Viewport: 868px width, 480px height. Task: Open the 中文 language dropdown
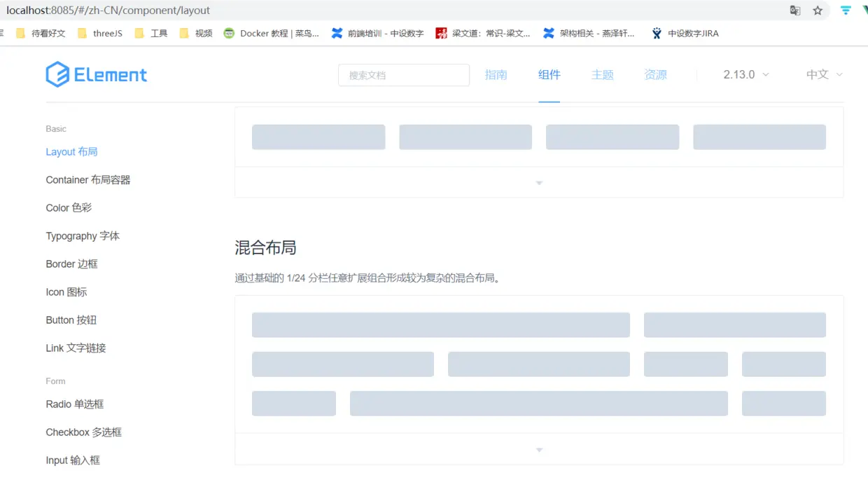[x=825, y=75]
